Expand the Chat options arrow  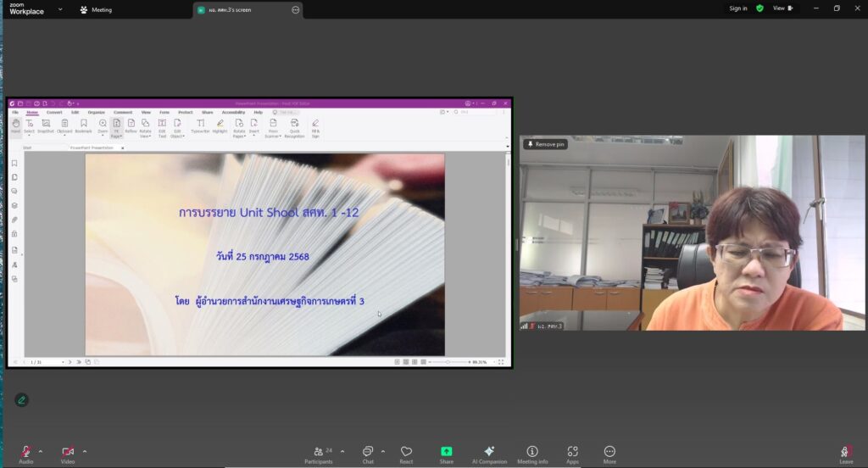(x=383, y=451)
